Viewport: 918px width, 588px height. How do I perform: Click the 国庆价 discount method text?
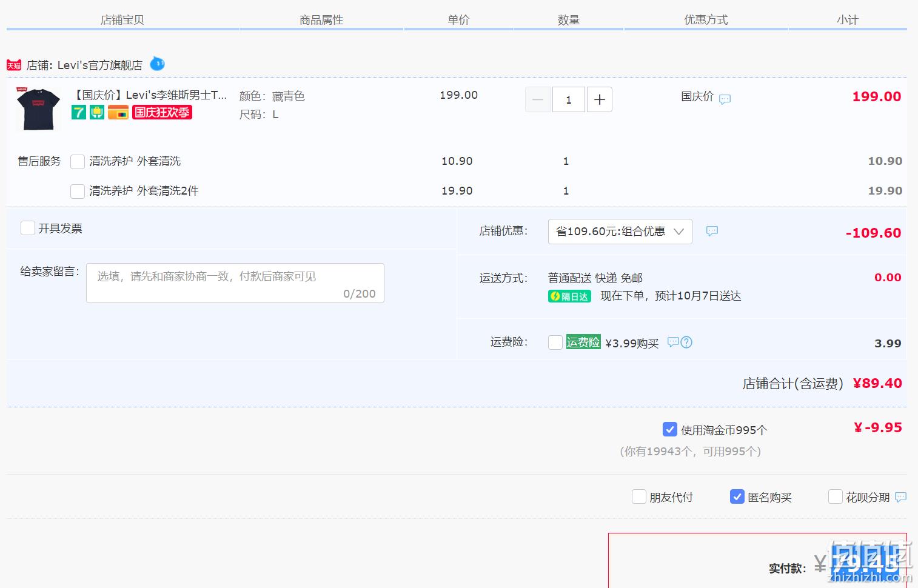pyautogui.click(x=697, y=96)
